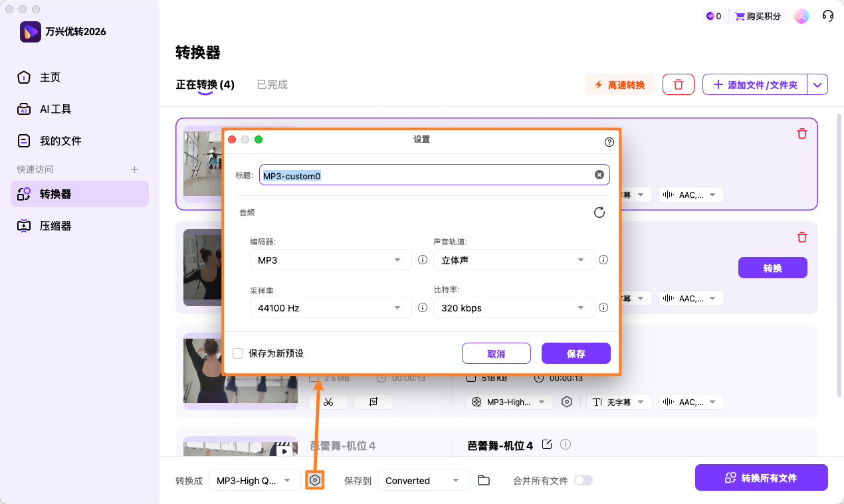Click the 保存 button in the settings dialog

tap(576, 353)
